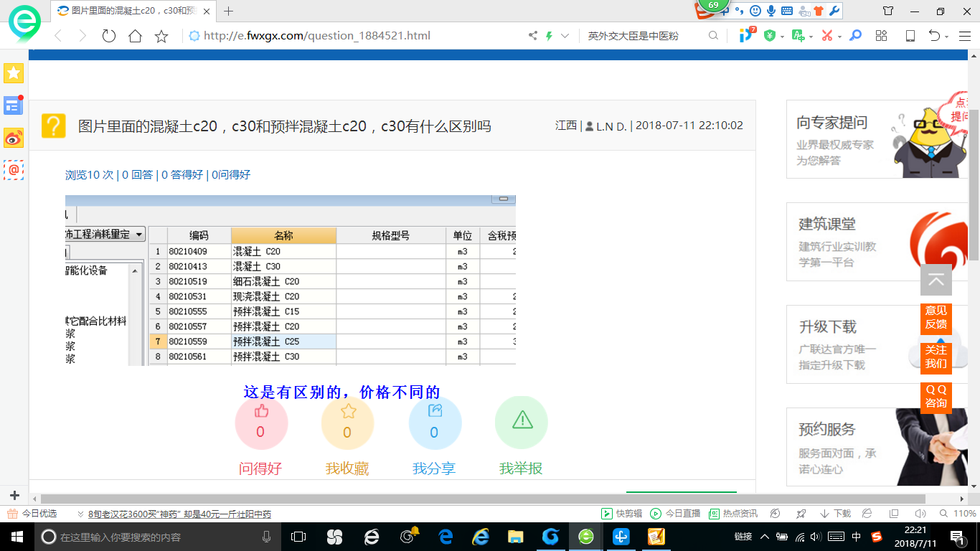Open favorites star in left sidebar
The height and width of the screenshot is (551, 980).
[14, 73]
